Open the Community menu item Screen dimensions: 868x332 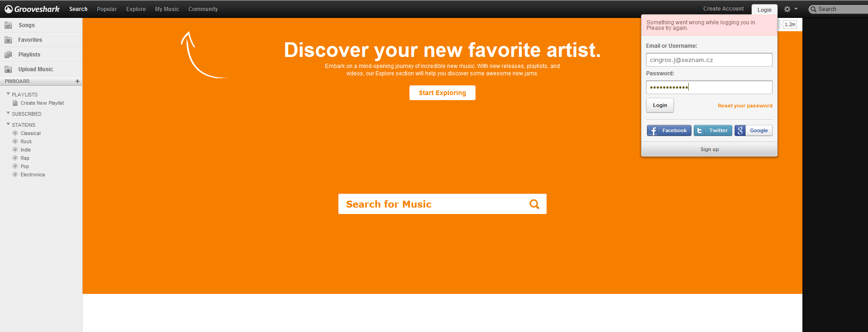point(203,9)
